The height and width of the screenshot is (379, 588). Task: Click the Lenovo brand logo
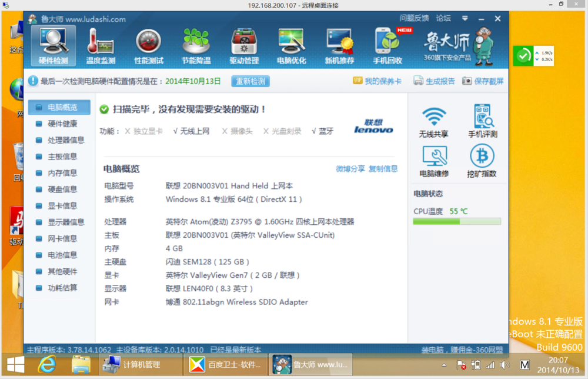click(373, 127)
